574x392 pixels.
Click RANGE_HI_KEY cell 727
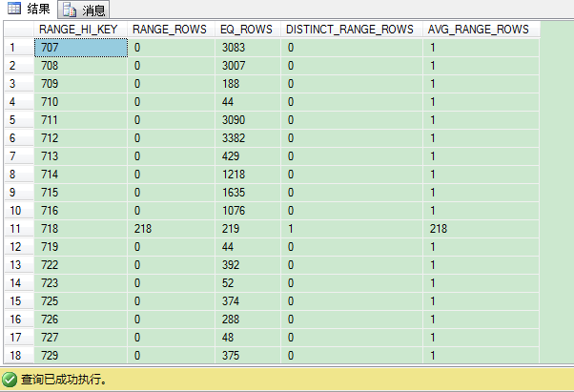(80, 337)
